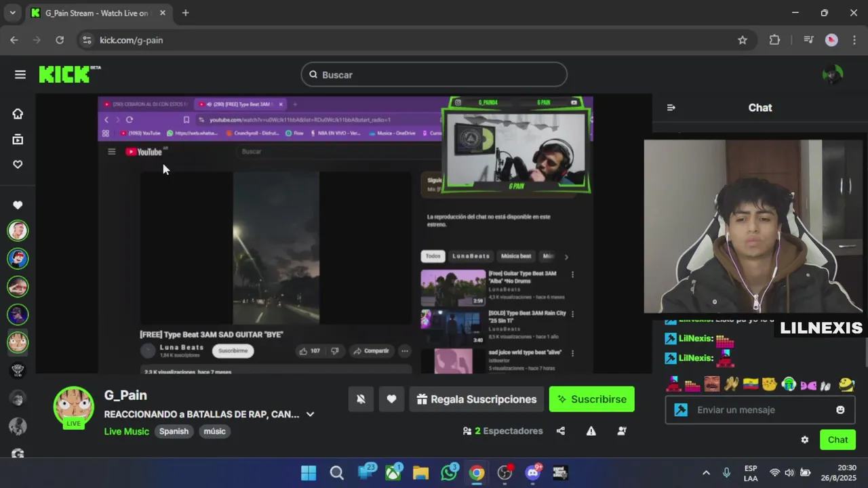Open Windows taskbar search
Screen dimensions: 868x488
point(336,473)
